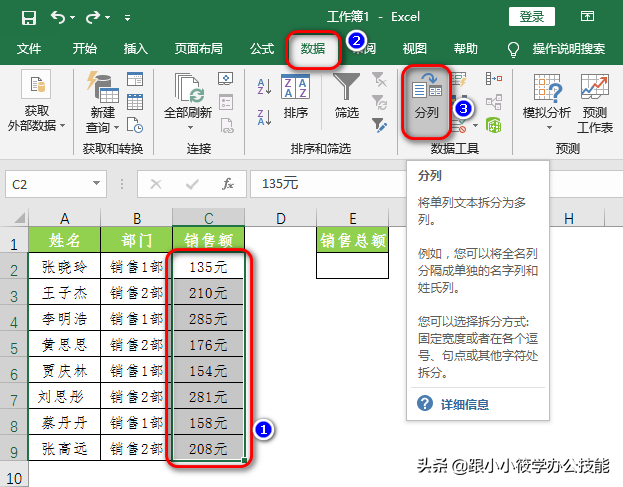Expand the Name Box dropdown arrow
623x487 pixels.
click(x=96, y=183)
